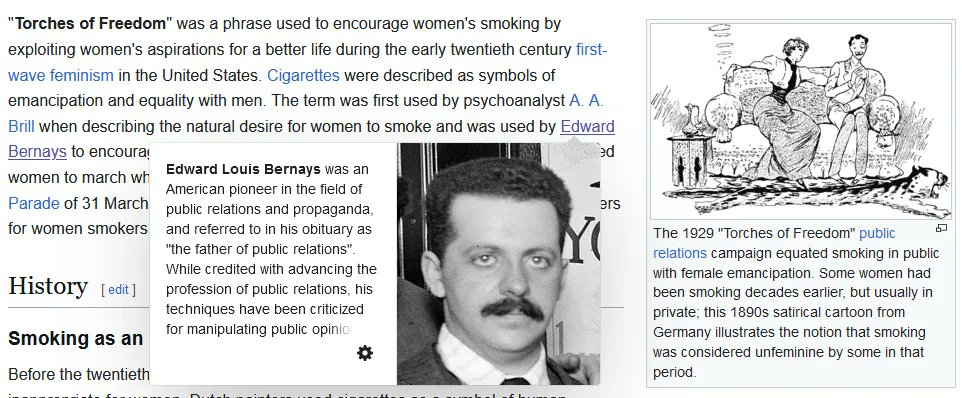This screenshot has width=962, height=398.
Task: Click the "Smoking as an" subheading
Action: pos(75,339)
